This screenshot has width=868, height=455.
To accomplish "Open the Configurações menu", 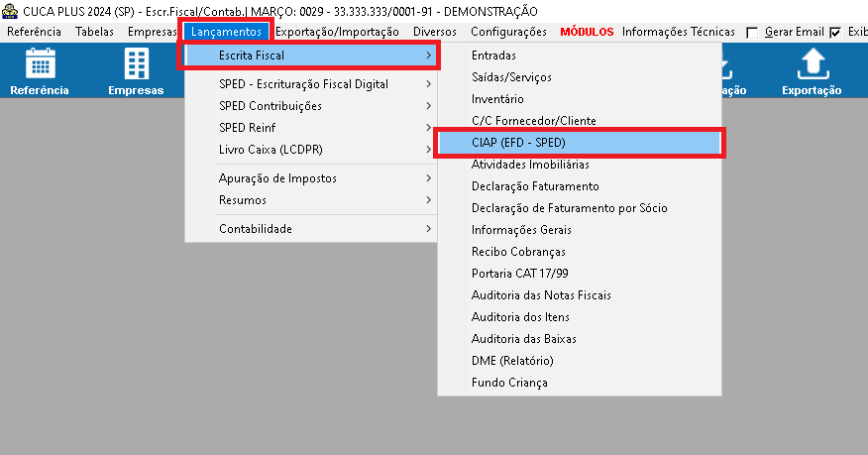I will (x=508, y=32).
